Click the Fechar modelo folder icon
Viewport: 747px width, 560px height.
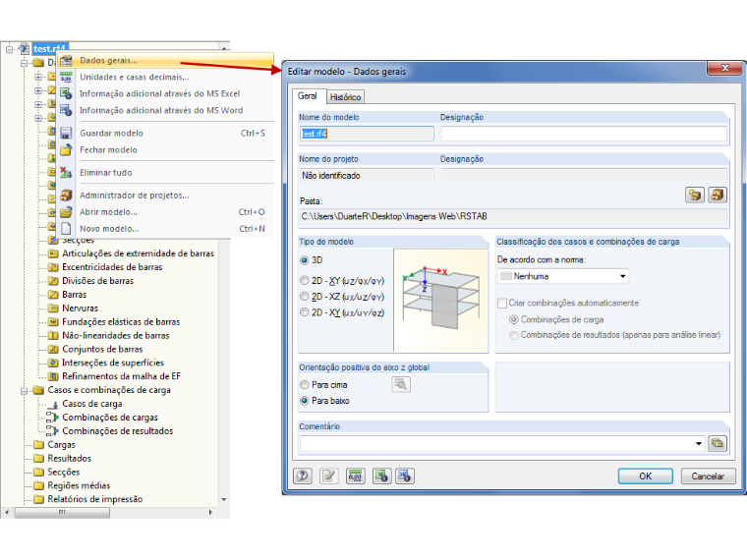click(66, 149)
